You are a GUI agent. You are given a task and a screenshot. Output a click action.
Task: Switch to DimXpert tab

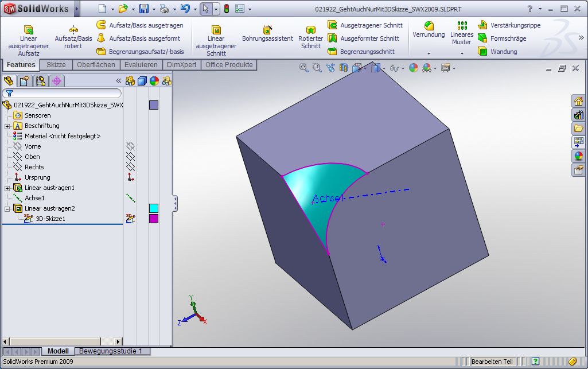[181, 64]
